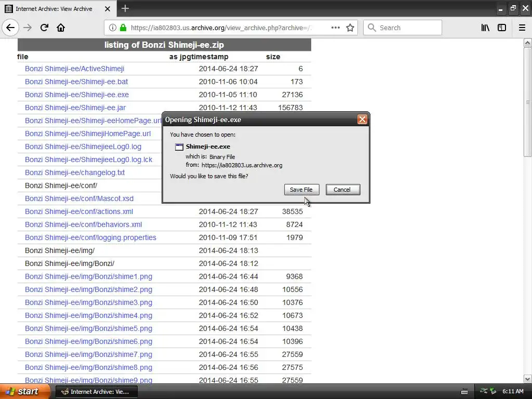The image size is (532, 399).
Task: Open Shimeji-eeHomePage.url link
Action: [x=94, y=121]
